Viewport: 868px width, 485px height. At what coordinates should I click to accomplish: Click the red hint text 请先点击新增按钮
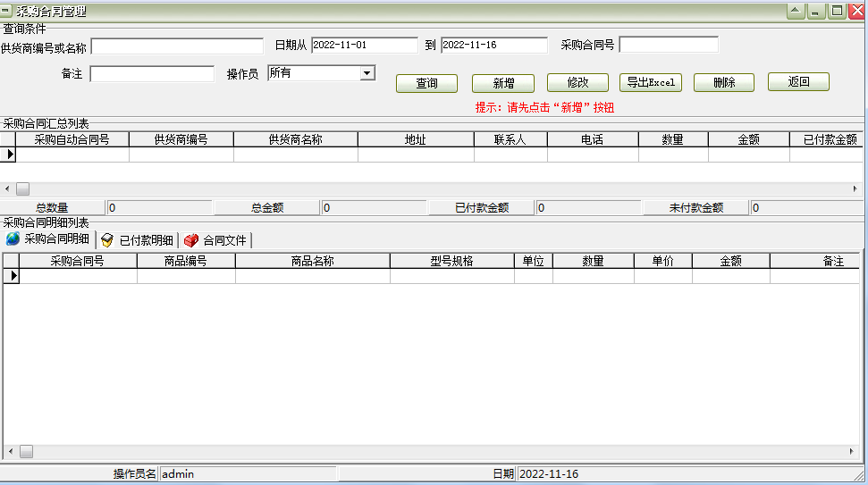tap(544, 107)
